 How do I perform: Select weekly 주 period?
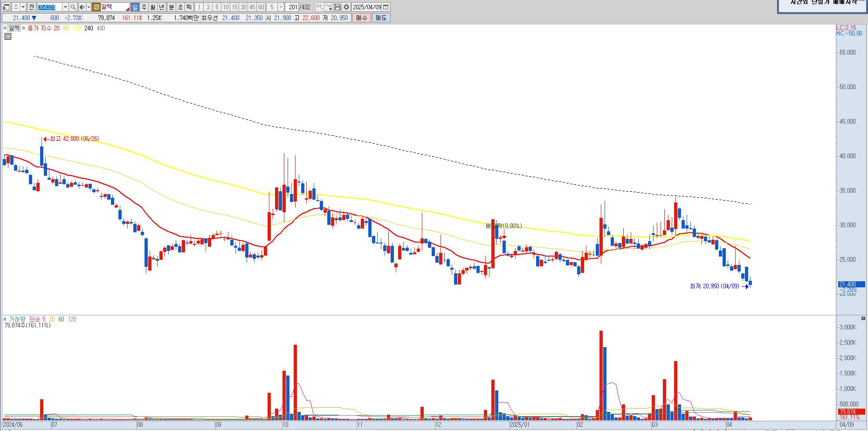tap(144, 7)
